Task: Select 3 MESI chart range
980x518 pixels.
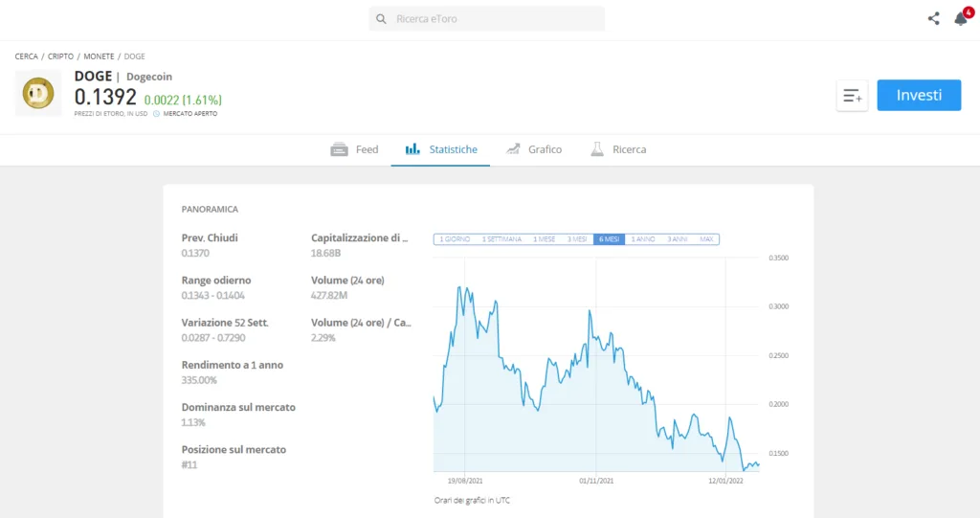Action: tap(577, 239)
